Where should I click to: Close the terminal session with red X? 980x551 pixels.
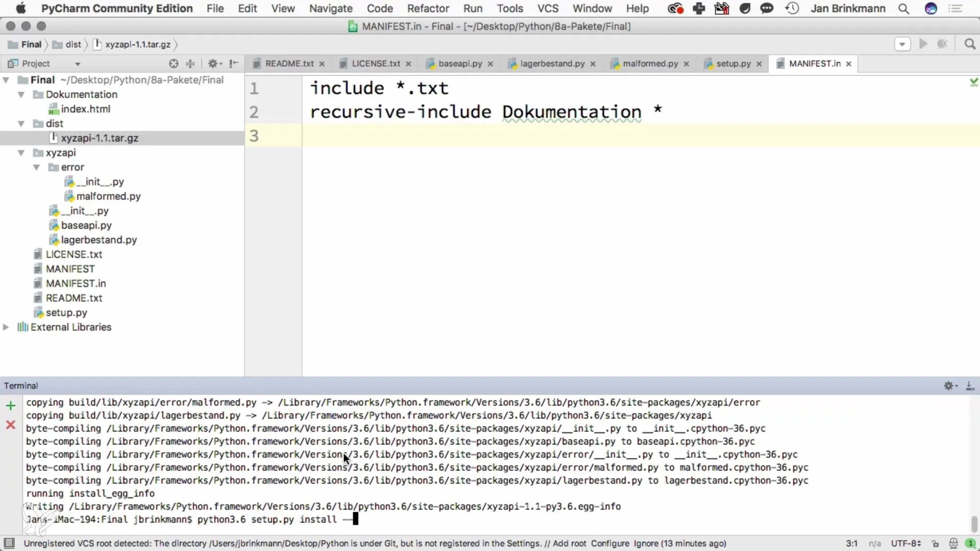coord(10,424)
